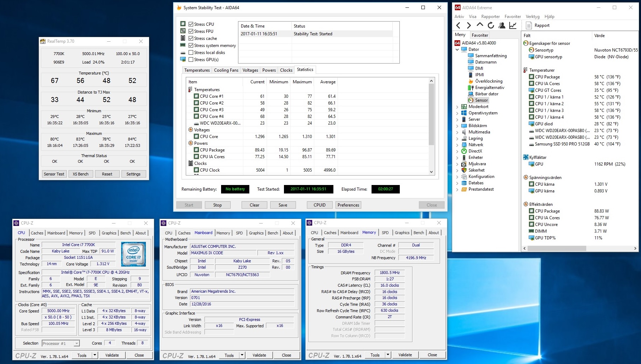This screenshot has height=364, width=641.
Task: Select Energialternativ in the AIDA64 tree
Action: [489, 88]
